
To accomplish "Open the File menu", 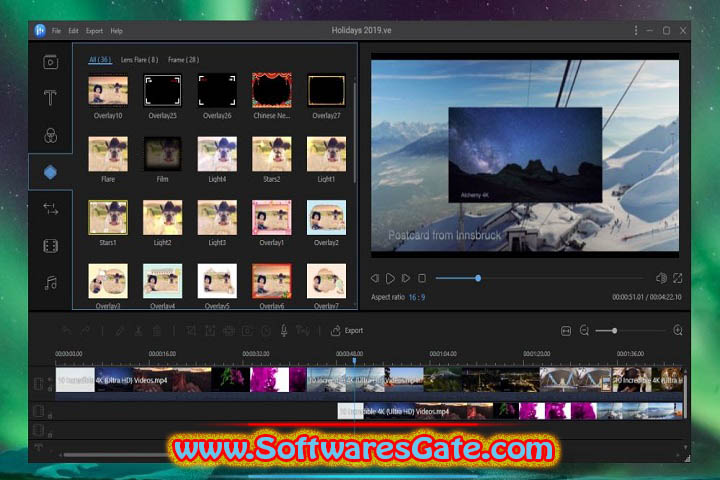I will point(56,31).
